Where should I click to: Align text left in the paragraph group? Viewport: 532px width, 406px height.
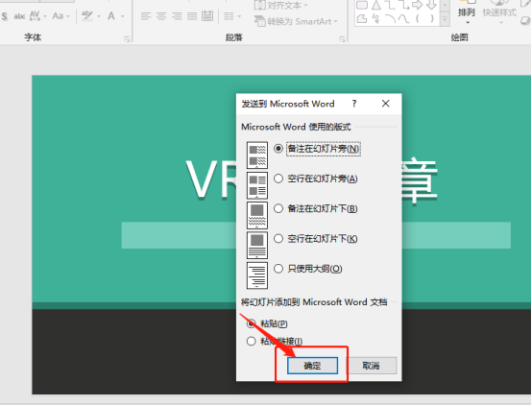click(146, 16)
